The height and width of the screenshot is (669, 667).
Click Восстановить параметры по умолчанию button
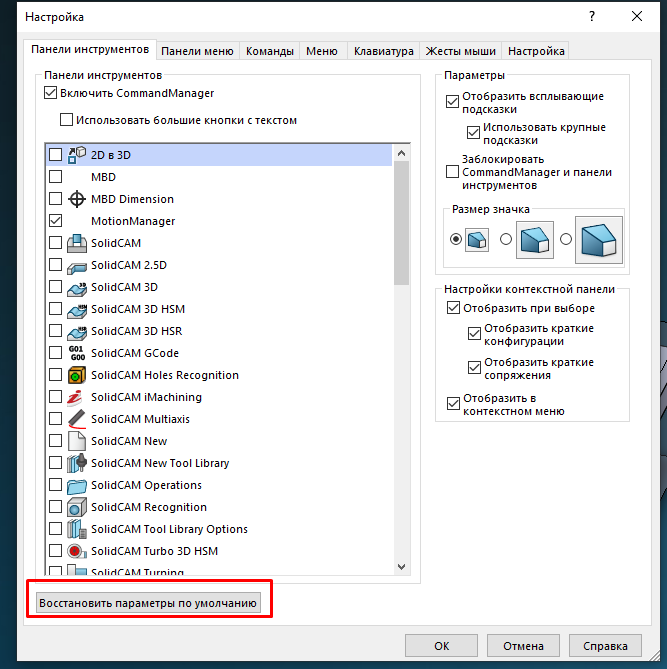point(148,603)
